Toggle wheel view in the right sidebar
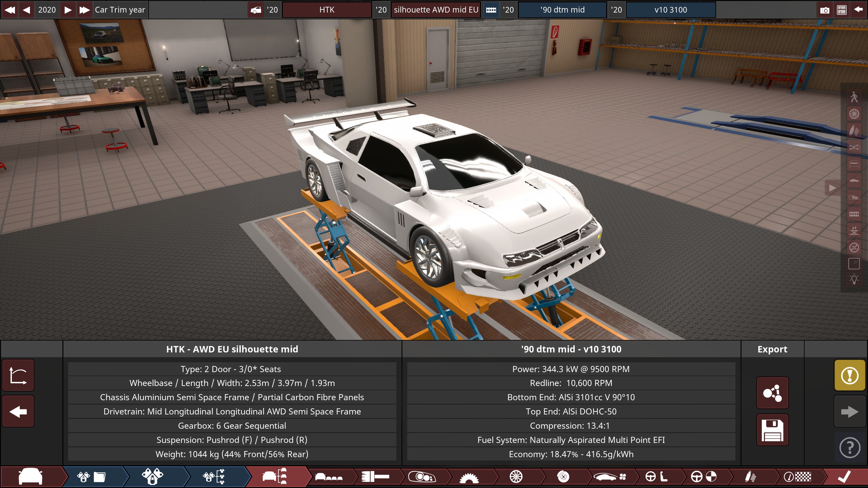This screenshot has width=868, height=488. tap(854, 114)
